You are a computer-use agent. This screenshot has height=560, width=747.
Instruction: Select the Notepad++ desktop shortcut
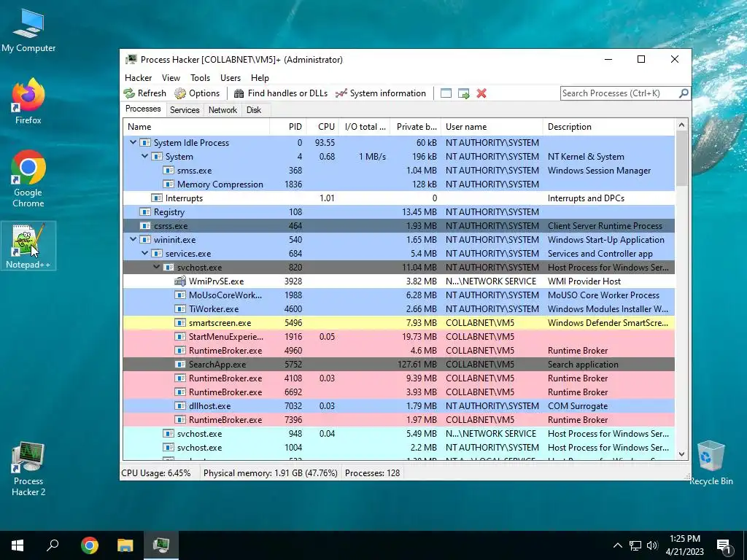28,246
